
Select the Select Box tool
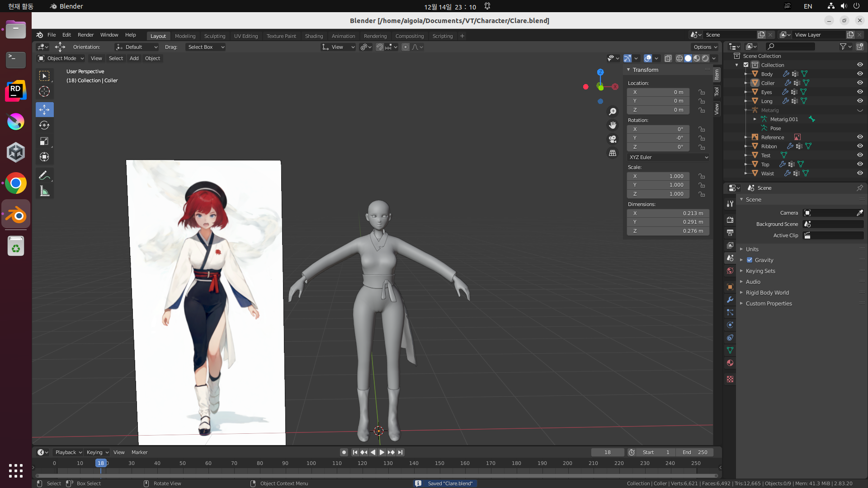(x=44, y=76)
